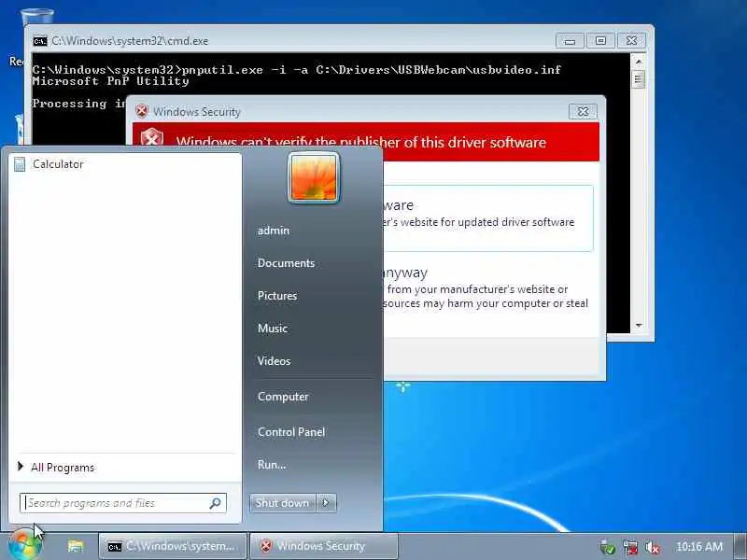Viewport: 747px width, 560px height.
Task: Click the red shield warning icon in the banner
Action: [x=152, y=138]
